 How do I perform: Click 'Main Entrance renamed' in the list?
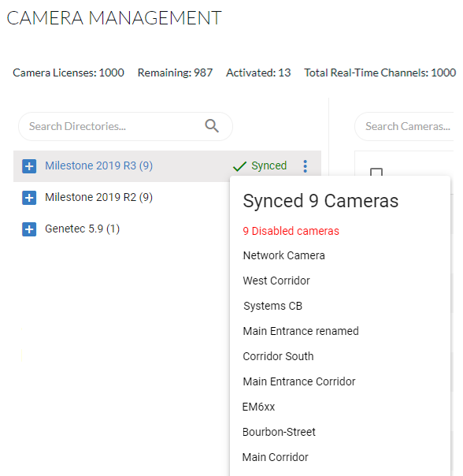(301, 331)
